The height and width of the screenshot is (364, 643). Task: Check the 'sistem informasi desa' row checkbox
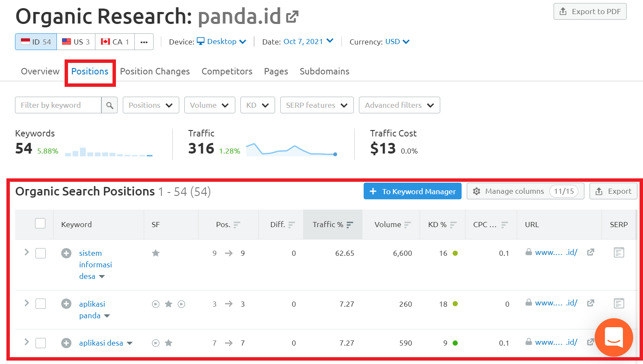[x=41, y=253]
